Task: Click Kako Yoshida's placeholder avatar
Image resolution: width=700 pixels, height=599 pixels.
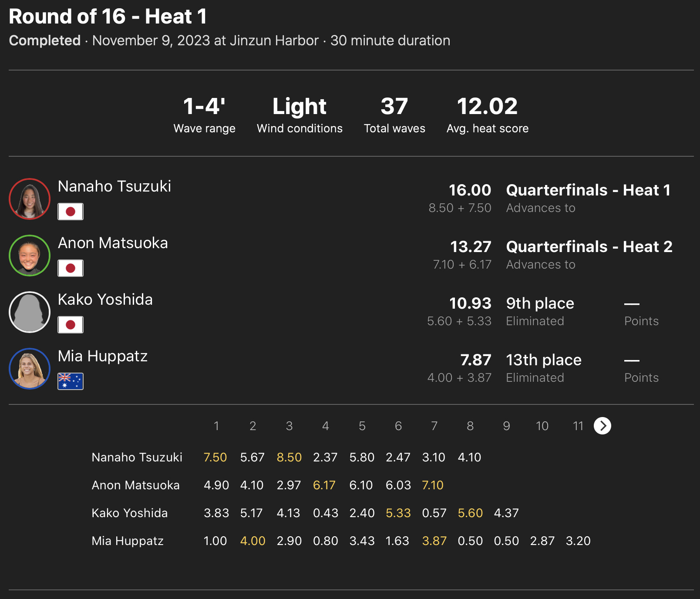Action: pyautogui.click(x=30, y=312)
